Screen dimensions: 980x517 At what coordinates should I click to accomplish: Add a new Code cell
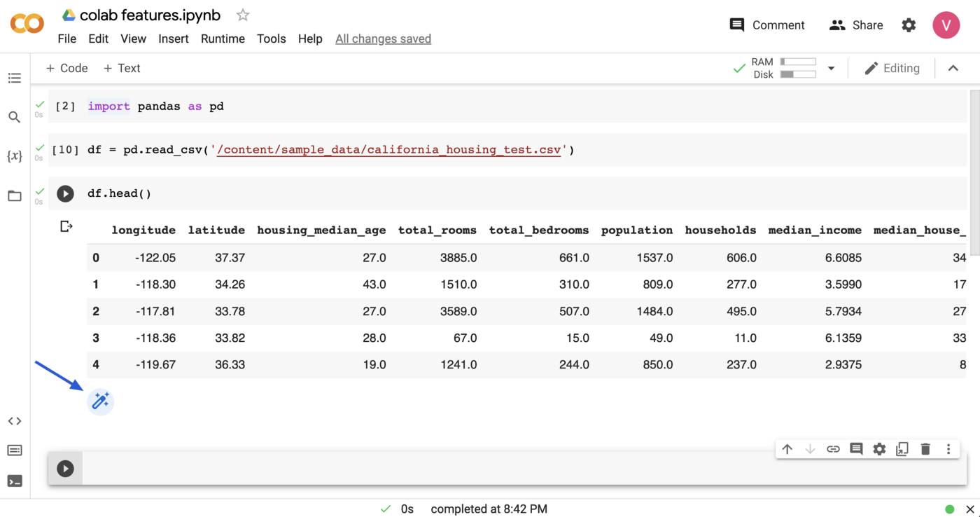pyautogui.click(x=66, y=68)
